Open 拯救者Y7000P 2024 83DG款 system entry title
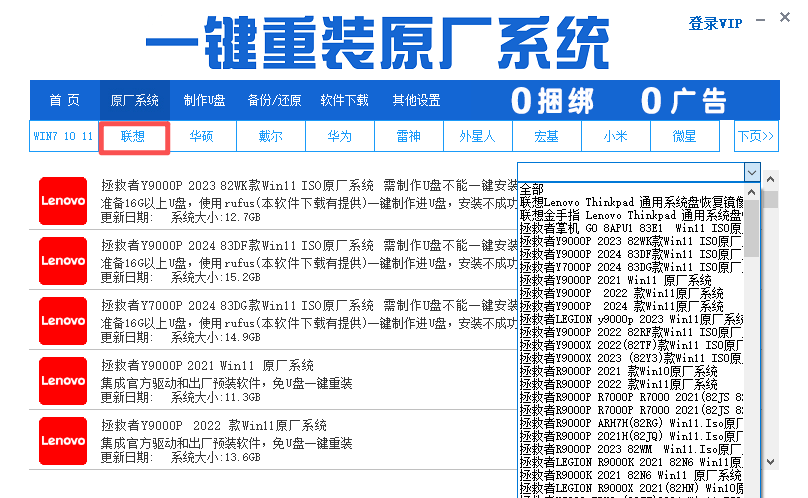Screen dimensions: 808x498 tap(309, 306)
